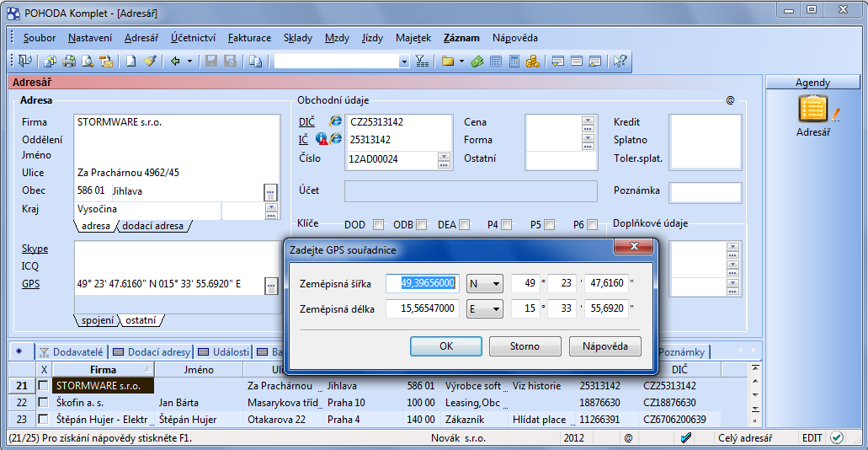
Task: Open the Účetnictví menu
Action: pyautogui.click(x=193, y=38)
